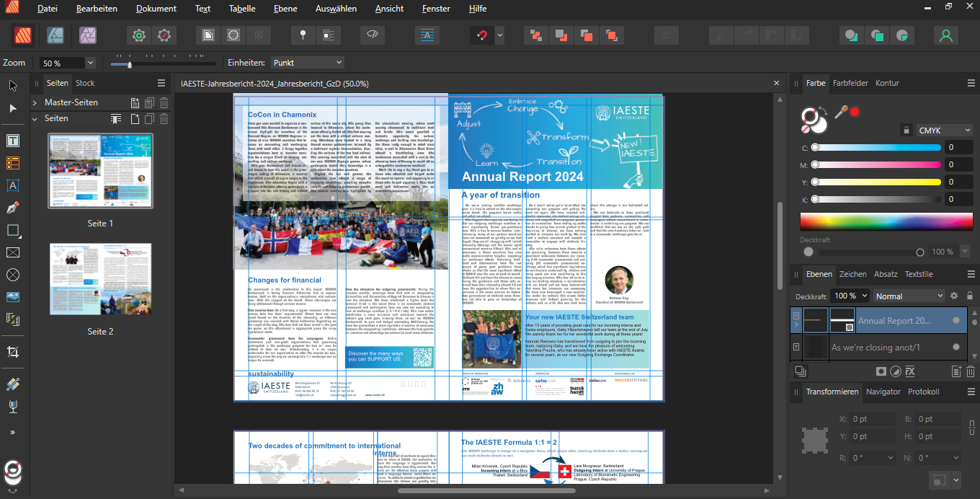Toggle the colour model lock icon beside CMYK

tap(906, 131)
